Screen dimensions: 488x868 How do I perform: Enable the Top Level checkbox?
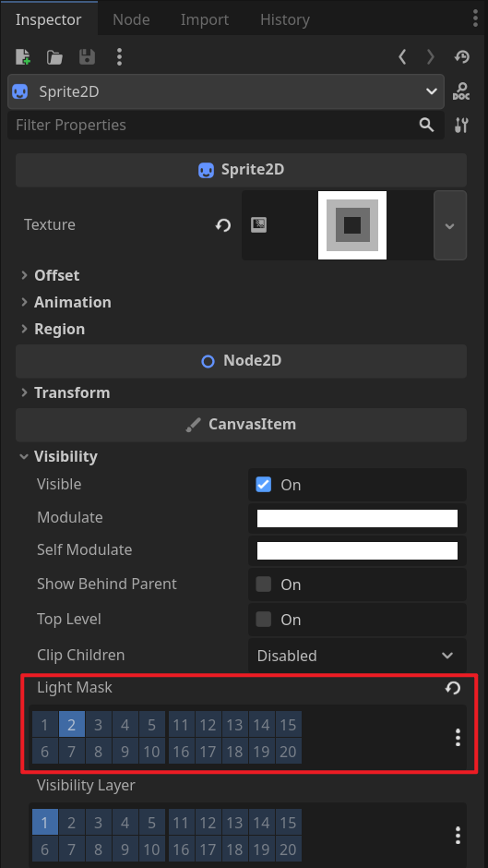pyautogui.click(x=263, y=619)
